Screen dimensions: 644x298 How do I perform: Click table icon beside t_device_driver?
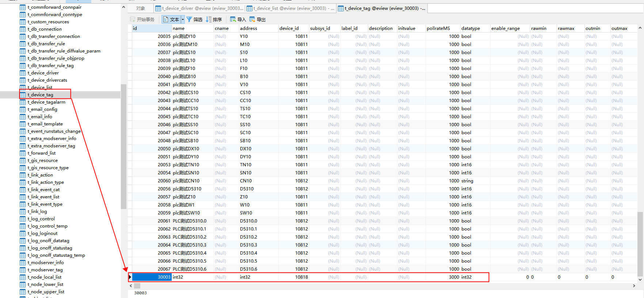click(23, 73)
